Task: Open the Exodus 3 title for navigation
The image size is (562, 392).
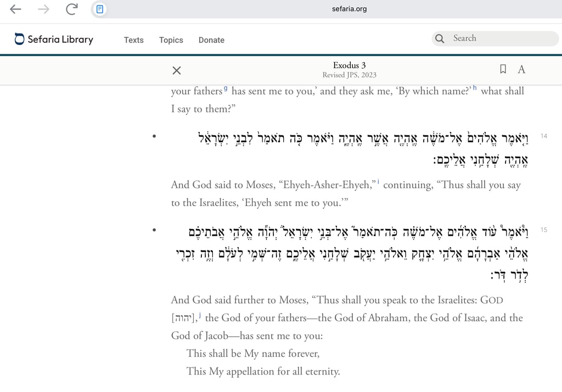Action: click(349, 65)
